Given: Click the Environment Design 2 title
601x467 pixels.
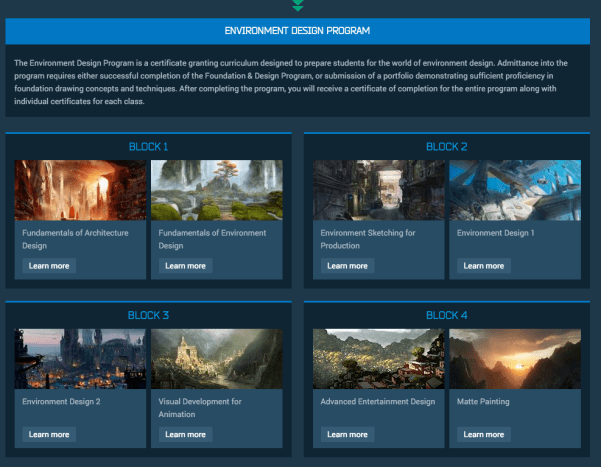Looking at the screenshot, I should click(61, 401).
